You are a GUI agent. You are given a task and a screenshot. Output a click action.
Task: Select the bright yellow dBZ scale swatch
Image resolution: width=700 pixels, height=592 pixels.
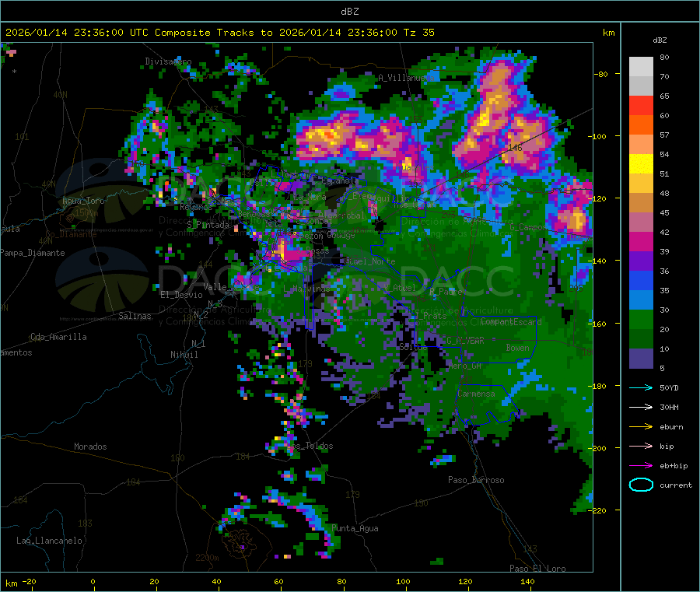pyautogui.click(x=641, y=164)
